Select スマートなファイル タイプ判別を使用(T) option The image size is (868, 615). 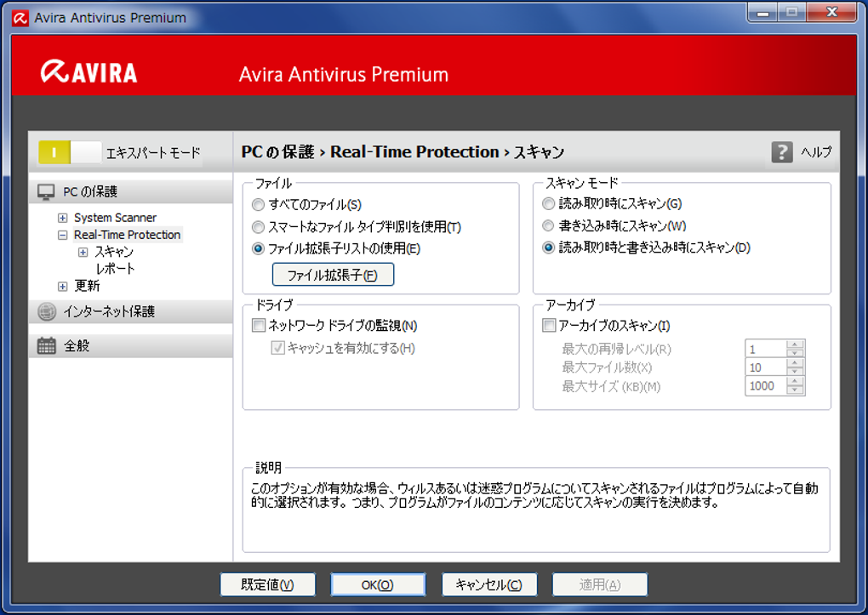258,227
